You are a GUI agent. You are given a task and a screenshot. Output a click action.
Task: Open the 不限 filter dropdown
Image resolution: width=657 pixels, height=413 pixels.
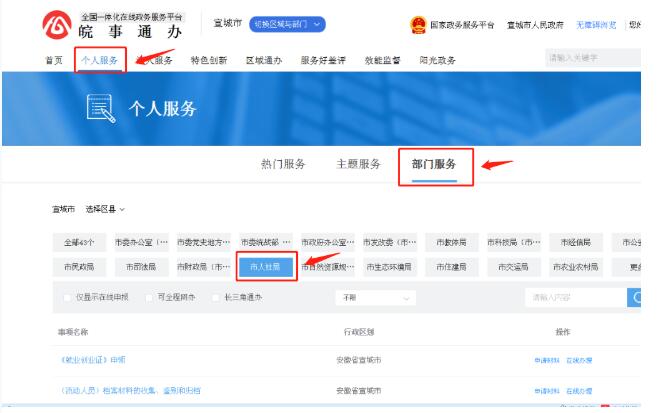coord(375,297)
